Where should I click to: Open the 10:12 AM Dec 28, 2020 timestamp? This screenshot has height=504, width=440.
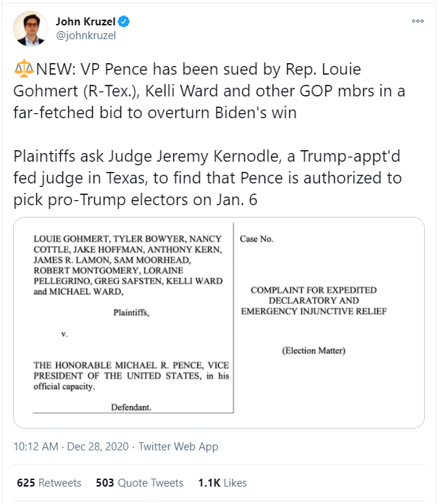(71, 447)
